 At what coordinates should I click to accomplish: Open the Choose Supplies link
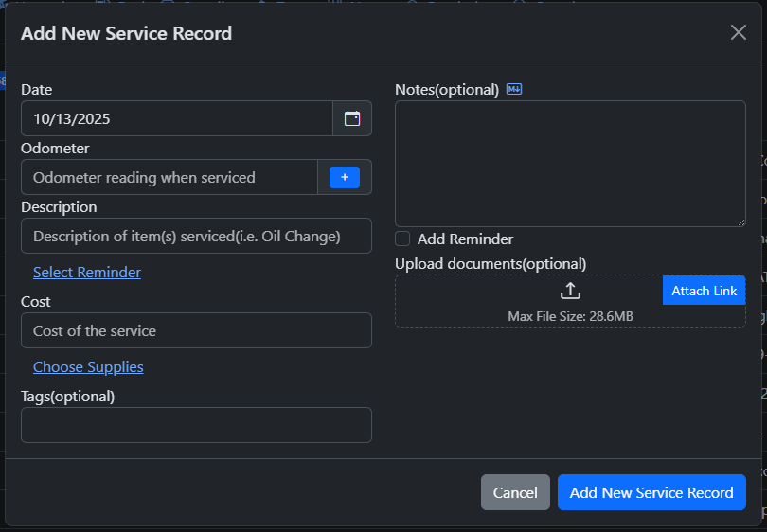pos(88,367)
